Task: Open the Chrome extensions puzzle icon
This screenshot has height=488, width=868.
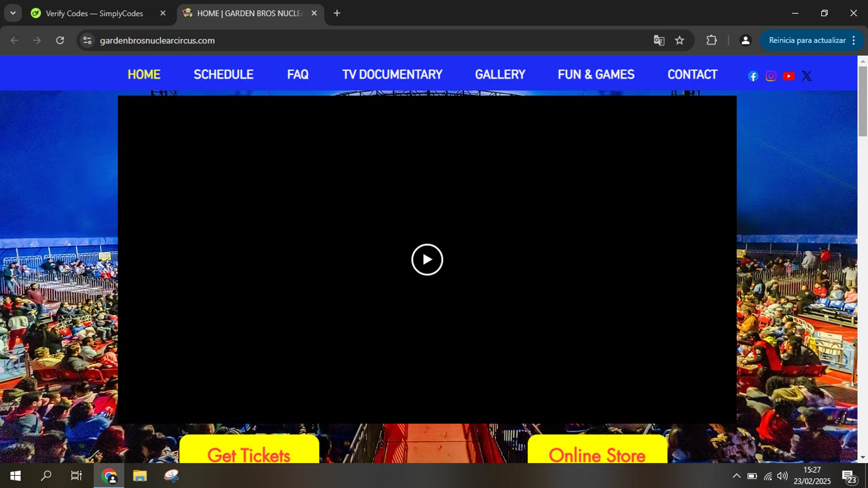Action: pyautogui.click(x=711, y=41)
